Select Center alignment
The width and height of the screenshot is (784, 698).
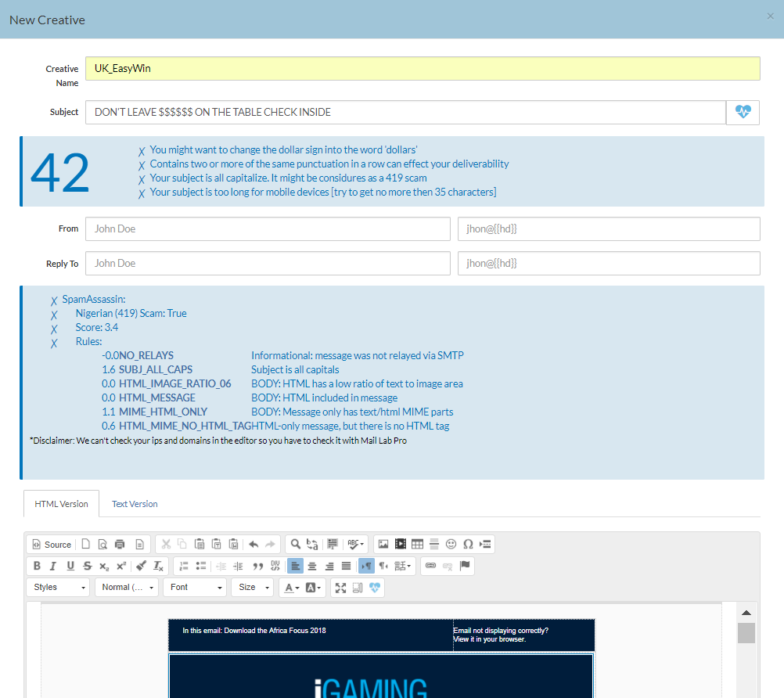(x=312, y=566)
